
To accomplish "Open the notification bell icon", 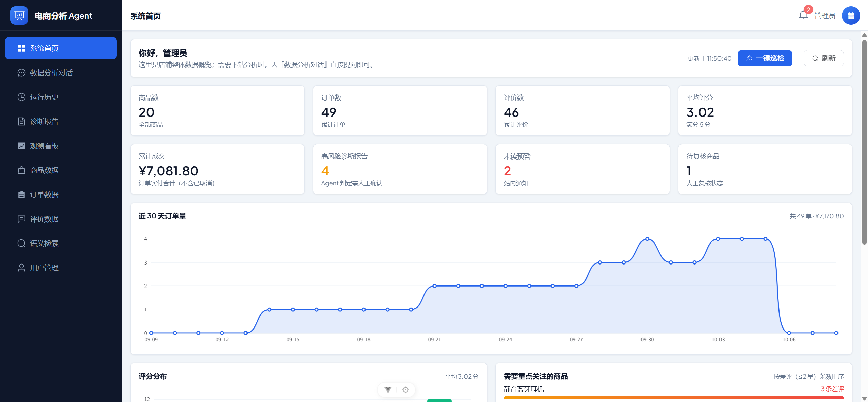I will click(x=803, y=15).
